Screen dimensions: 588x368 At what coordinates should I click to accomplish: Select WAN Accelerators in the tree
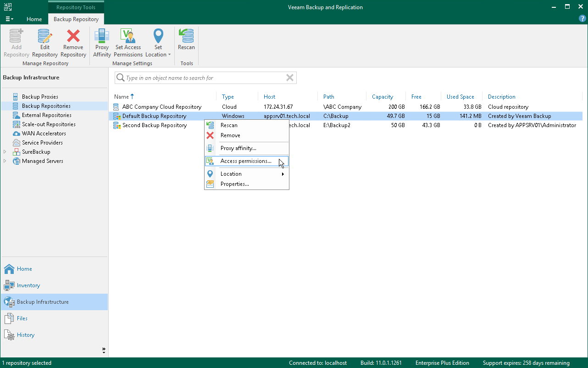pyautogui.click(x=44, y=134)
